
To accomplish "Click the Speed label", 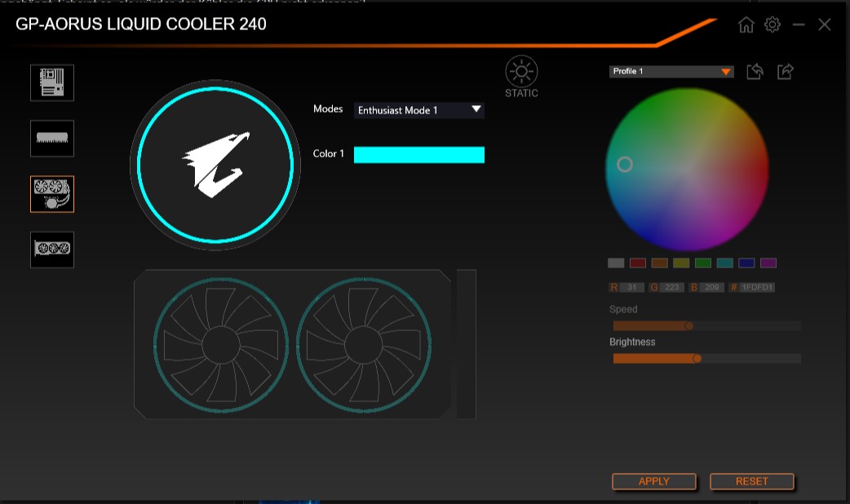I will [x=623, y=309].
